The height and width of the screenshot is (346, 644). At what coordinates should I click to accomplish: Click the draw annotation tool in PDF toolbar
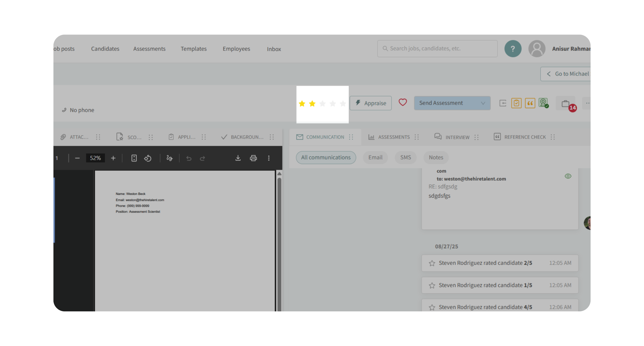click(170, 158)
